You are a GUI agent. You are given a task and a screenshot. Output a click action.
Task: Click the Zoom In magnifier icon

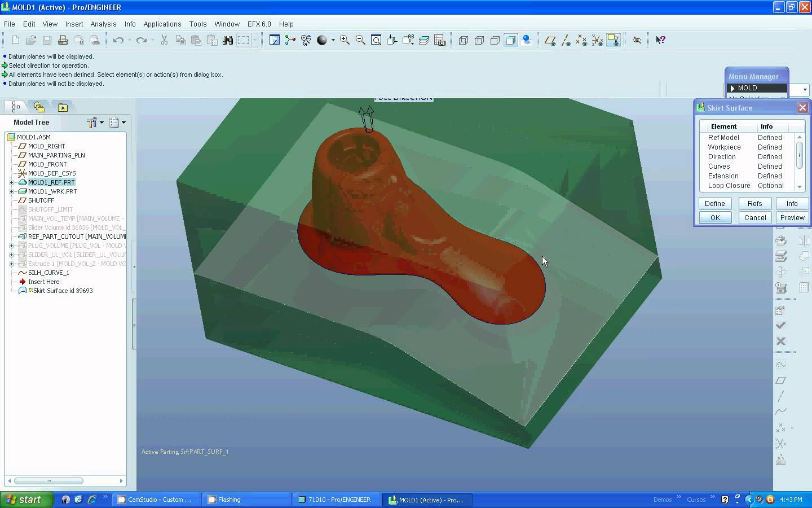(x=345, y=40)
